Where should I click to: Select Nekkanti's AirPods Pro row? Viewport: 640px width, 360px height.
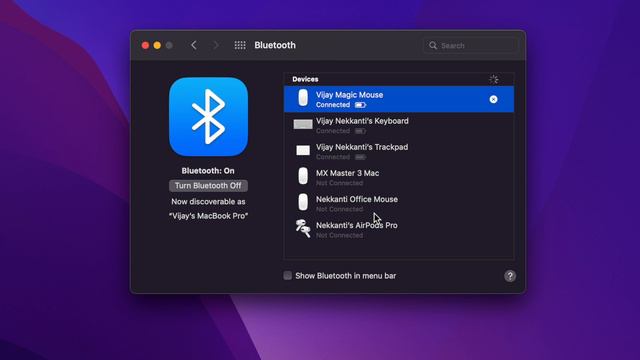pos(399,230)
